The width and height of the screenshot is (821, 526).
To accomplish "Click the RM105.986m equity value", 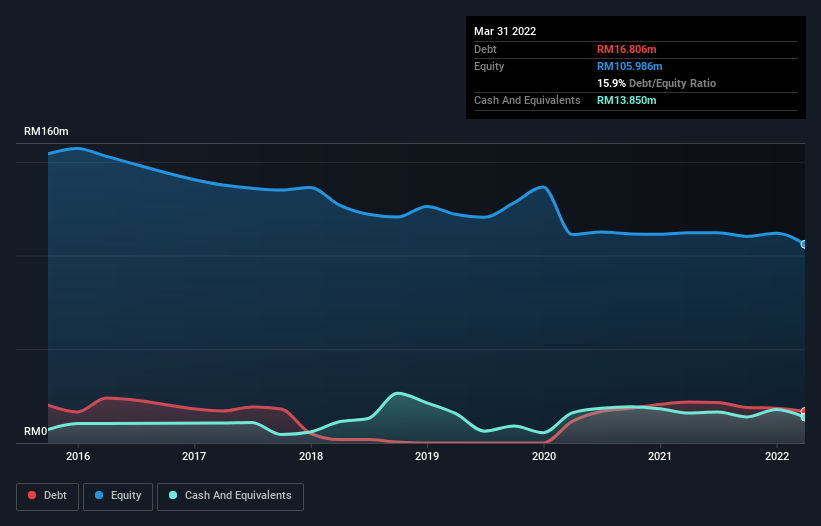I will click(x=629, y=66).
